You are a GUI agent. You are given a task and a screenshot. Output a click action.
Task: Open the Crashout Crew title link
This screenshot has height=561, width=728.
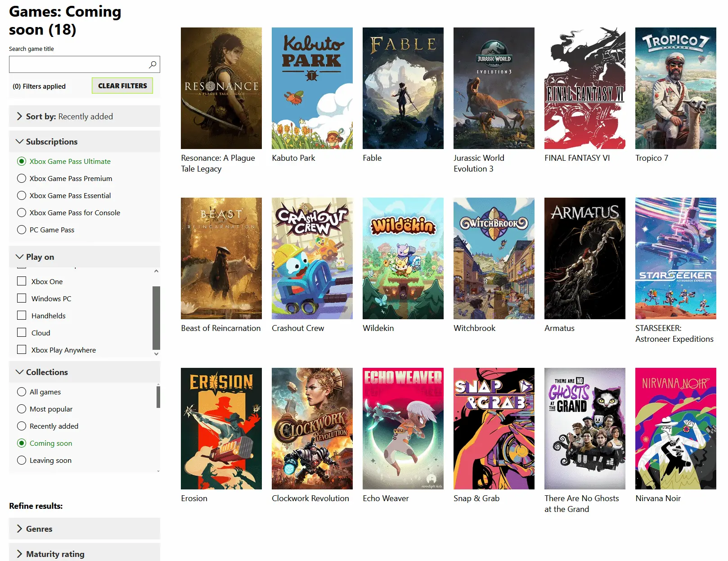[298, 328]
